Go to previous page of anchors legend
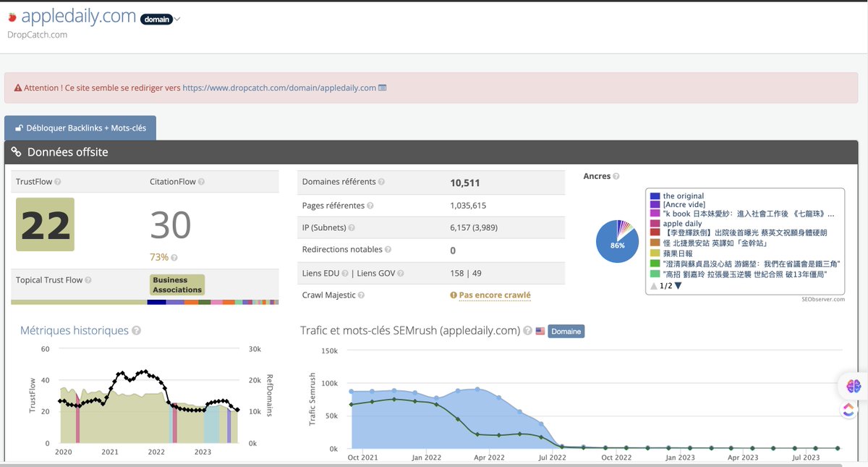The width and height of the screenshot is (868, 467). pyautogui.click(x=654, y=286)
